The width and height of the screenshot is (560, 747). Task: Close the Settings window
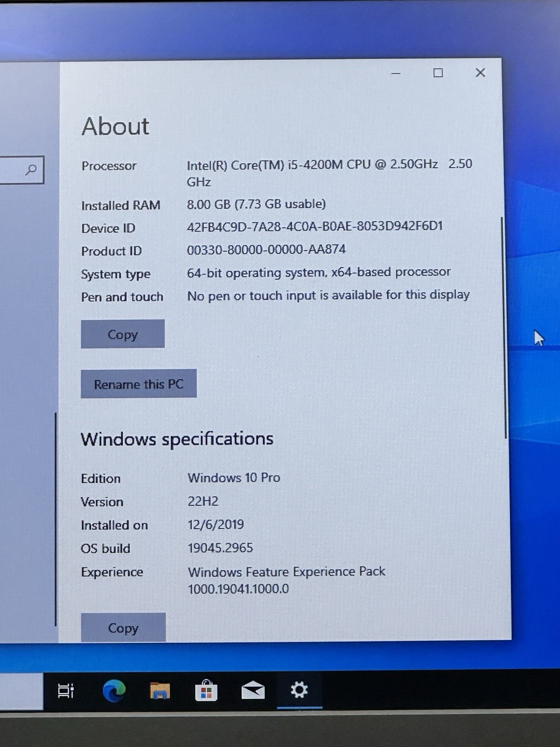pos(480,72)
